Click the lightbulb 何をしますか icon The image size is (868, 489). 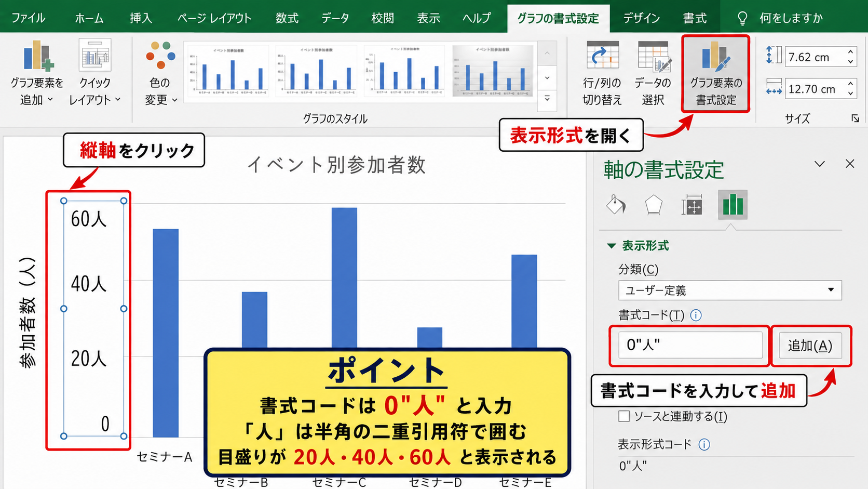(x=742, y=19)
